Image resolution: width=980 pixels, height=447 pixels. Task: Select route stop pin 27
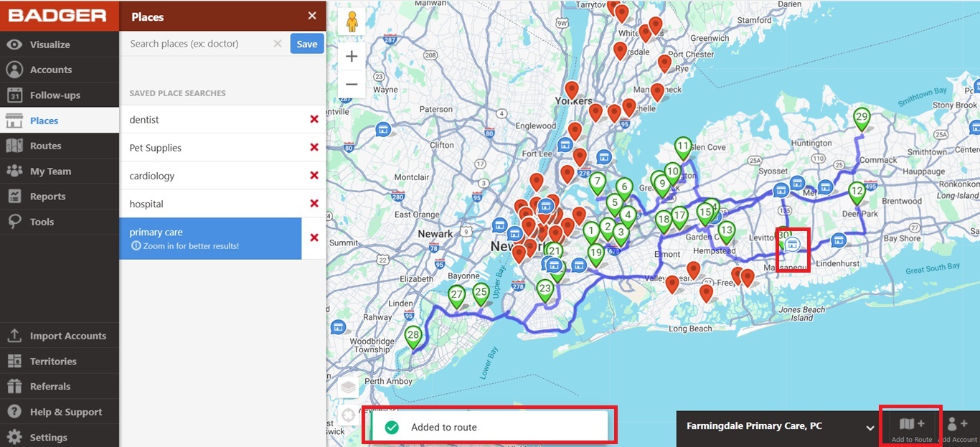pos(456,296)
